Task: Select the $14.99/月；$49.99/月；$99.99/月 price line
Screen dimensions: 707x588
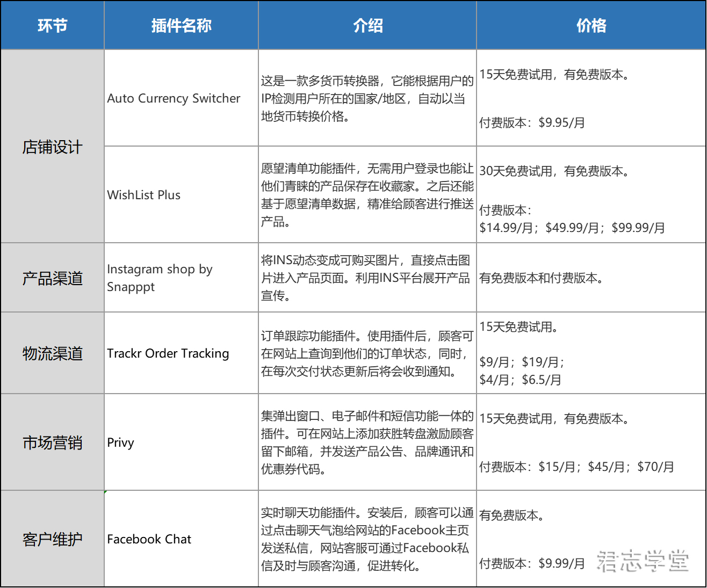Action: tap(572, 228)
